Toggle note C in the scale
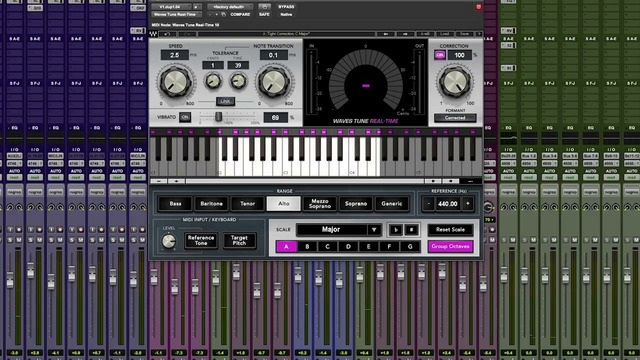The height and width of the screenshot is (360, 640). click(327, 247)
